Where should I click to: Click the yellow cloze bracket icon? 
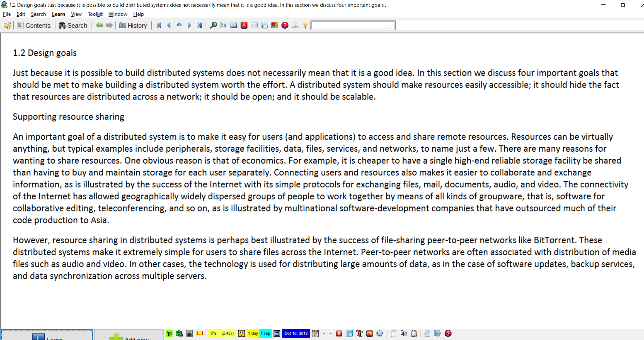[200, 334]
